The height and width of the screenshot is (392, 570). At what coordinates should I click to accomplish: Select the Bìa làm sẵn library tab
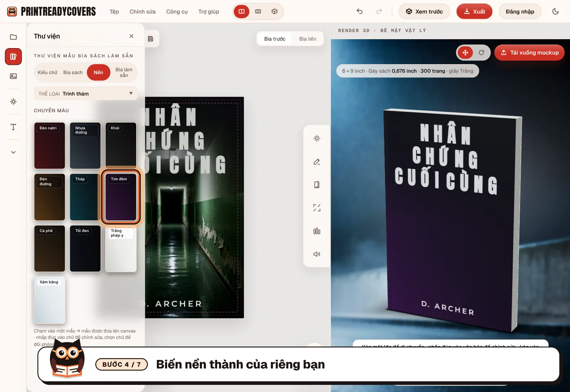pos(124,72)
